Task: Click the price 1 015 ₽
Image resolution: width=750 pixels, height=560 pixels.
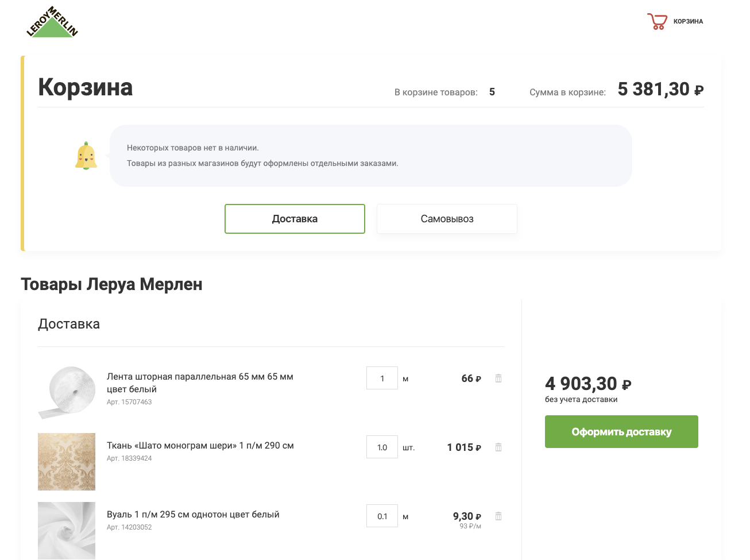Action: tap(464, 447)
